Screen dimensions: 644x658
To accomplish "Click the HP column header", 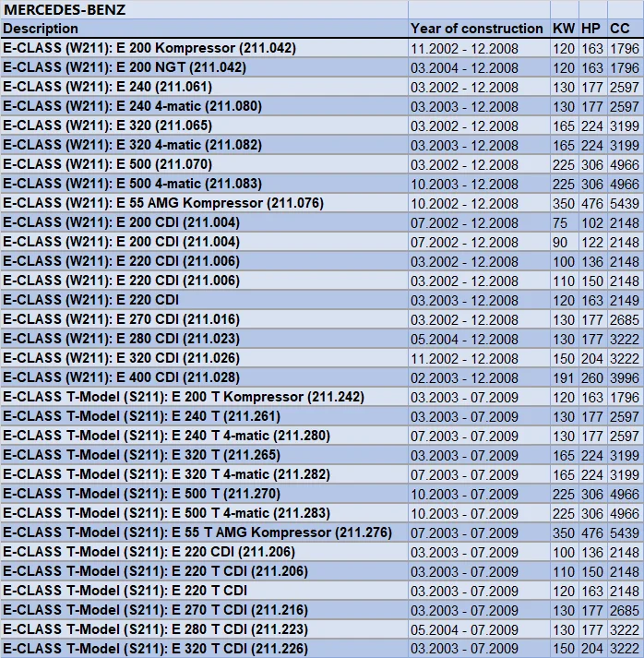I will coord(593,28).
